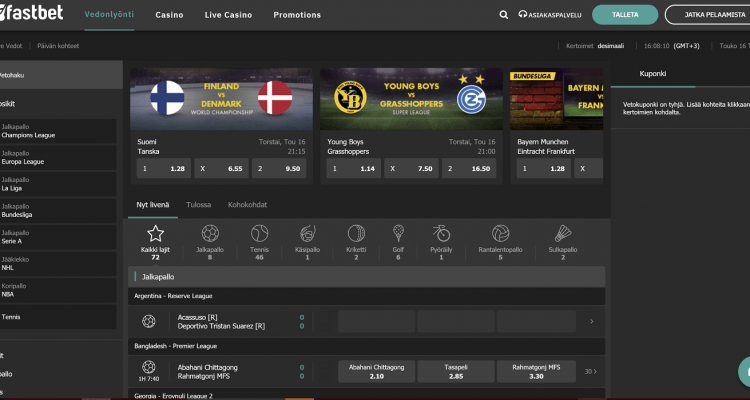Select Young Boys win odds 1.14
The height and width of the screenshot is (400, 750).
click(x=353, y=168)
